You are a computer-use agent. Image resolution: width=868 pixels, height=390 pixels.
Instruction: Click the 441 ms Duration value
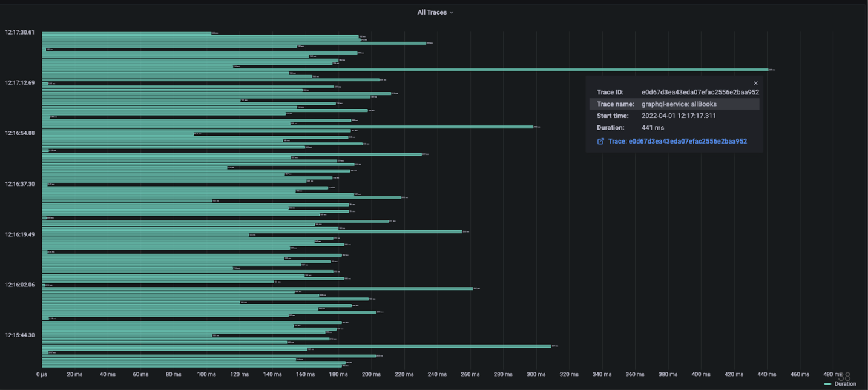pos(653,128)
